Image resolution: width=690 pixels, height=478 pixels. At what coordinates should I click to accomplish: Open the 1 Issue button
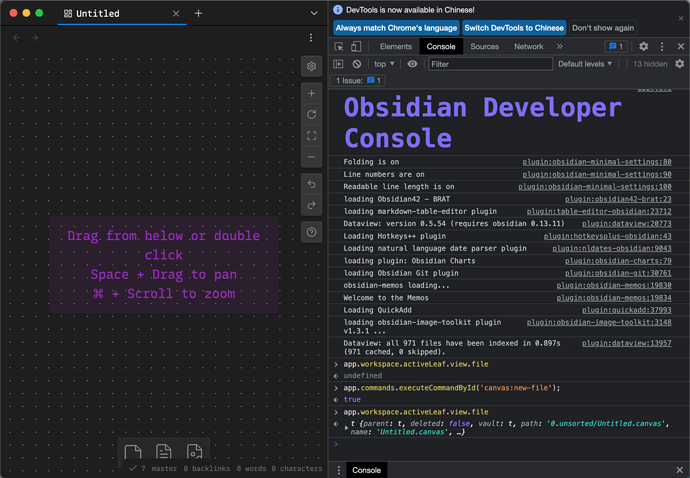358,81
